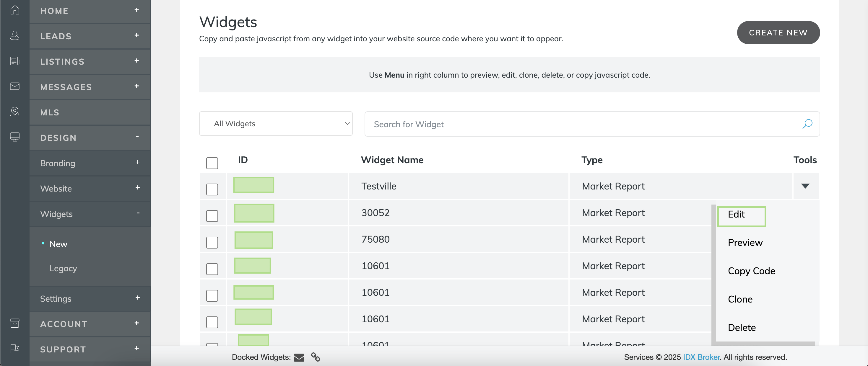
Task: Check the 75080 widget row checkbox
Action: click(x=212, y=242)
